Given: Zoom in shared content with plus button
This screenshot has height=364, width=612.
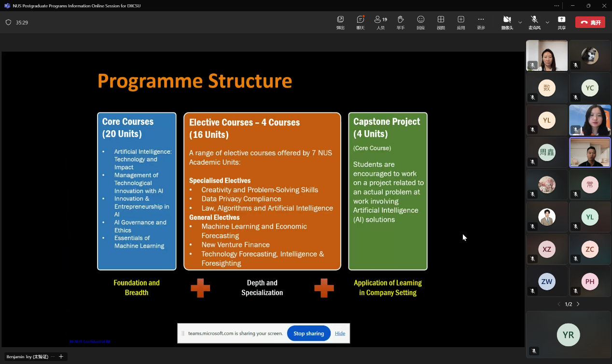Looking at the screenshot, I should (61, 357).
